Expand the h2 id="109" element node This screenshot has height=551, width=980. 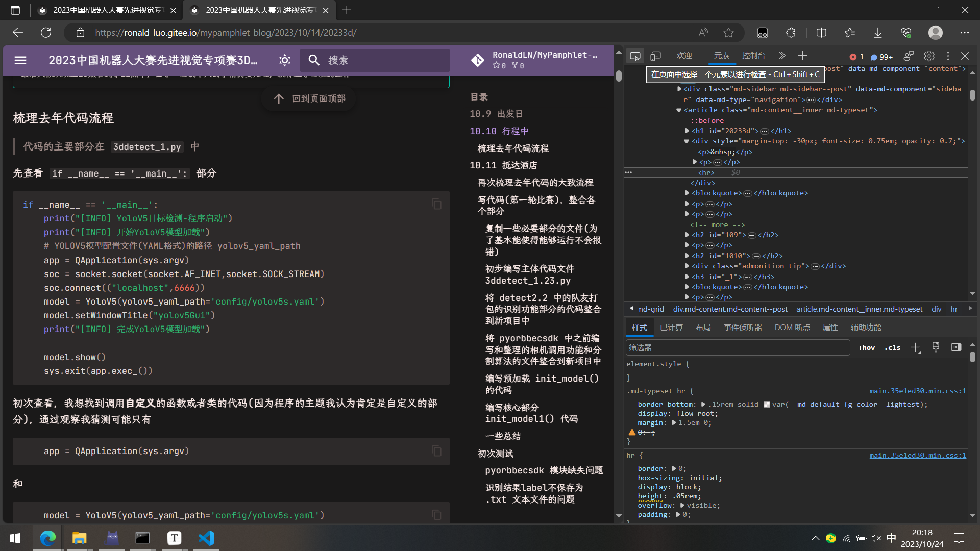tap(687, 235)
